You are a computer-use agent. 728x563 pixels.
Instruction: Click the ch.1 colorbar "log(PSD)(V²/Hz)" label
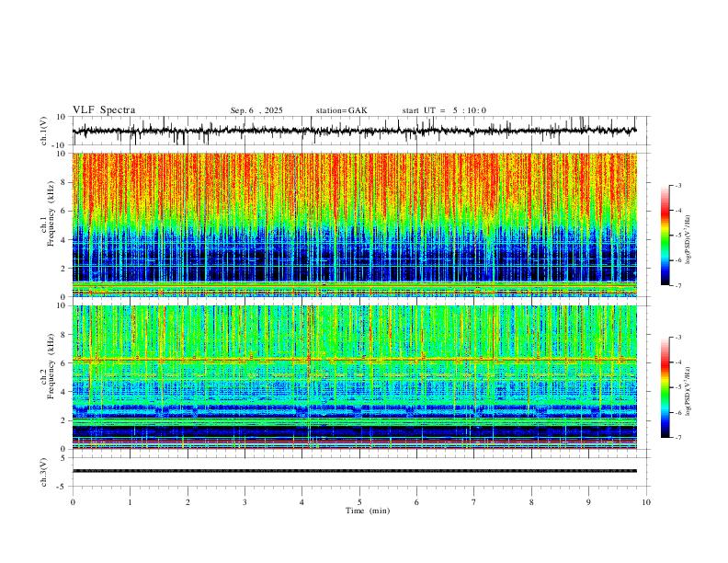[x=688, y=240]
